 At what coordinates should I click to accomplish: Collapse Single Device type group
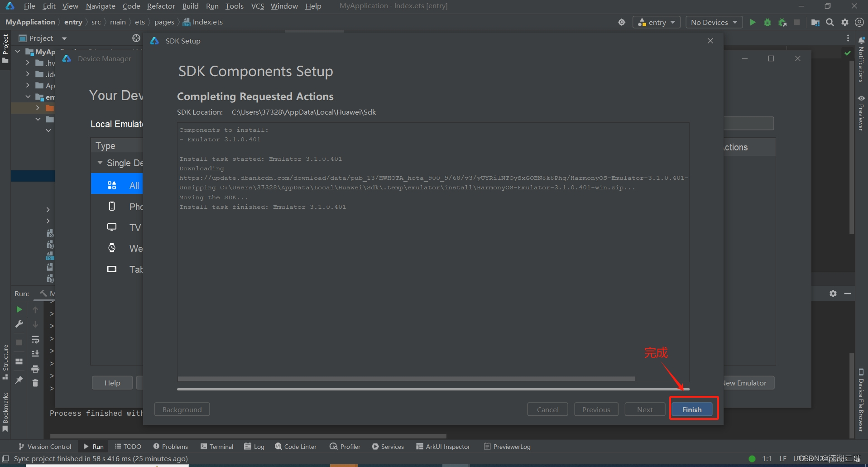click(100, 163)
